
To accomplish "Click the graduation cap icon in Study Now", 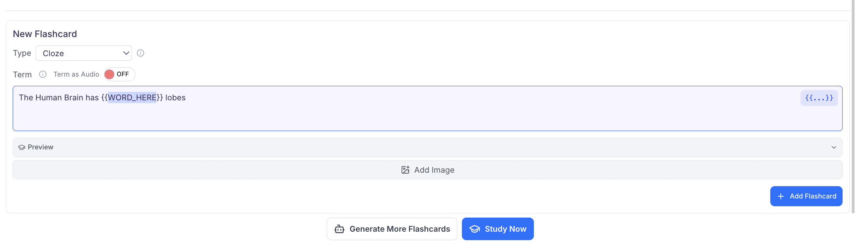I will point(475,229).
